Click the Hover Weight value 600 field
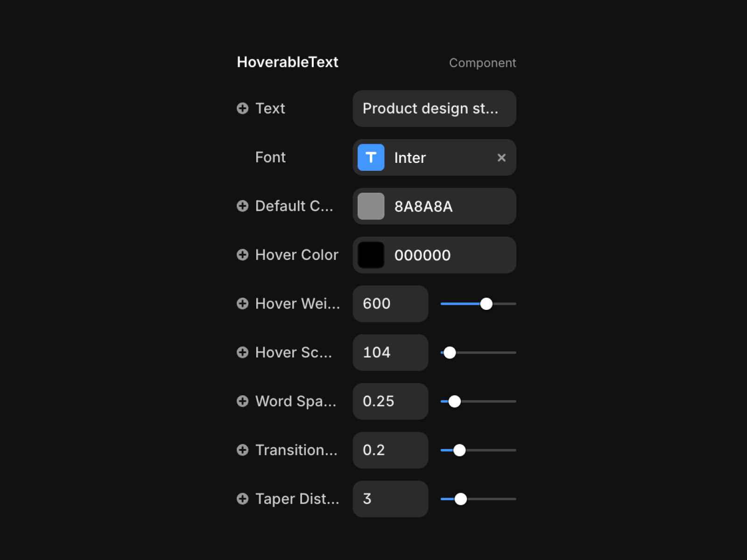The width and height of the screenshot is (747, 560). pos(390,304)
